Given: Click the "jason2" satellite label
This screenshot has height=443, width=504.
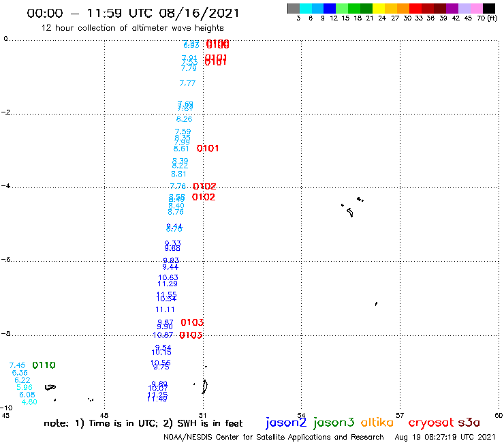Looking at the screenshot, I should click(x=286, y=423).
